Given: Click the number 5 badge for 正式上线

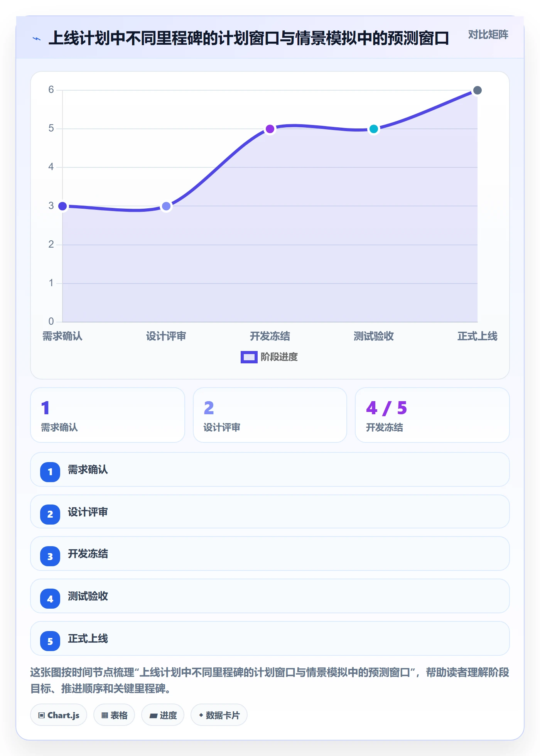Looking at the screenshot, I should pyautogui.click(x=50, y=641).
